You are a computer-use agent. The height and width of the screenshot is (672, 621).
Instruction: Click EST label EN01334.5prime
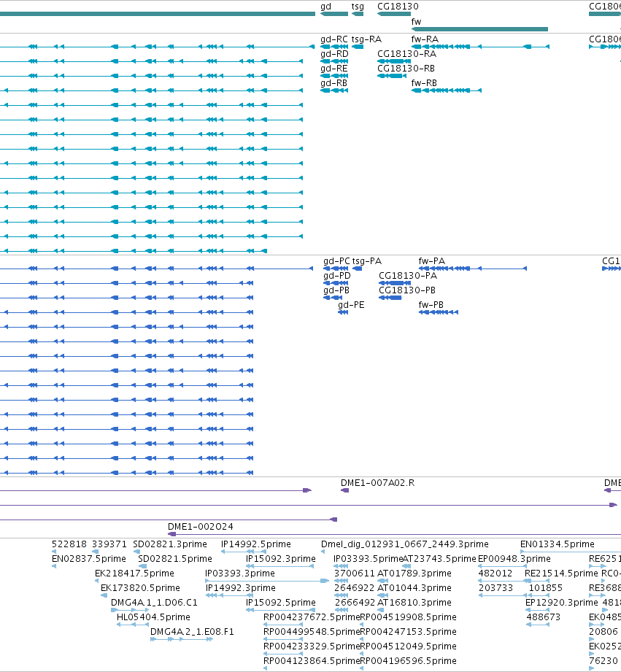coord(557,544)
